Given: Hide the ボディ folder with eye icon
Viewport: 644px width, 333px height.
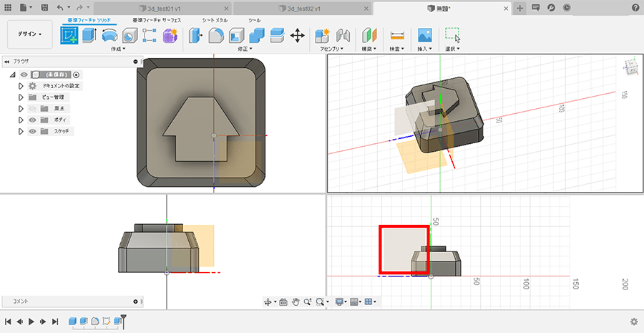Looking at the screenshot, I should pyautogui.click(x=33, y=120).
